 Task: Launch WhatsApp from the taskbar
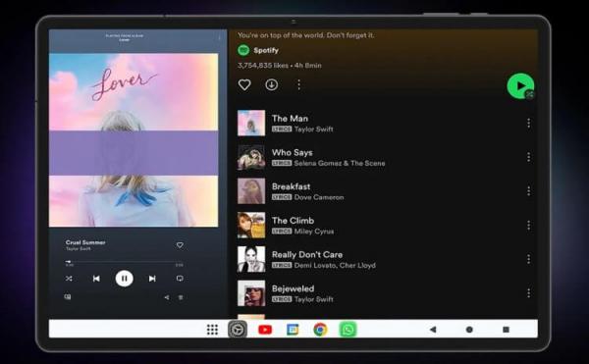pyautogui.click(x=348, y=330)
